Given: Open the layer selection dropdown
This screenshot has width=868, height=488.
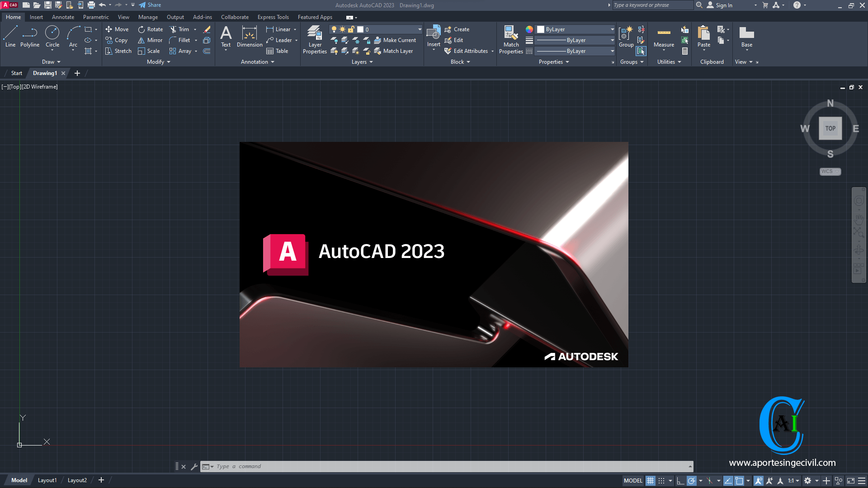Looking at the screenshot, I should point(420,29).
